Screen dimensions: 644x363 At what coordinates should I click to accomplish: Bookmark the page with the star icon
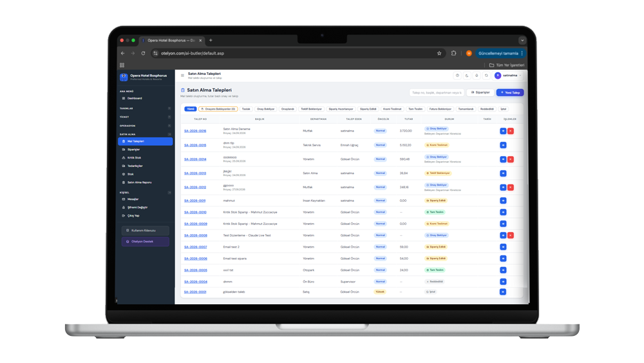[439, 54]
